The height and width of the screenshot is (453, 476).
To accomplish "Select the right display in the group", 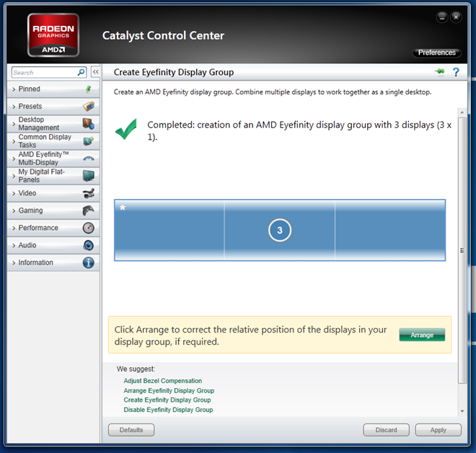I will [390, 230].
